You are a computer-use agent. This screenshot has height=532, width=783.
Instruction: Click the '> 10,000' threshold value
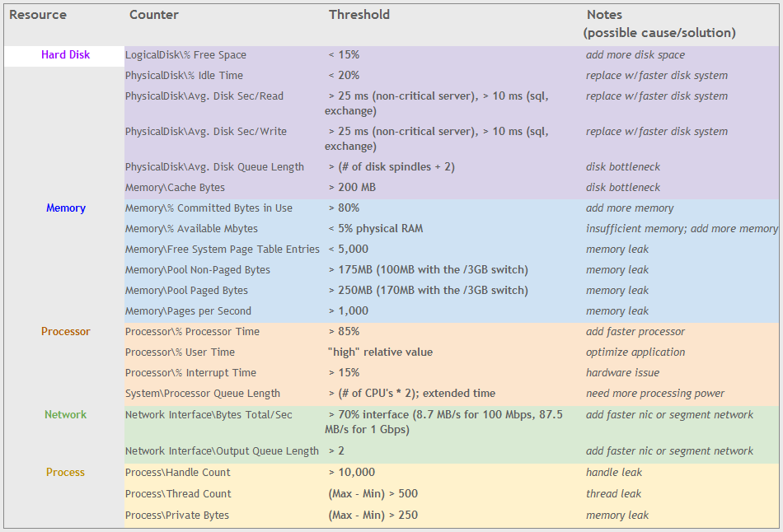(352, 472)
